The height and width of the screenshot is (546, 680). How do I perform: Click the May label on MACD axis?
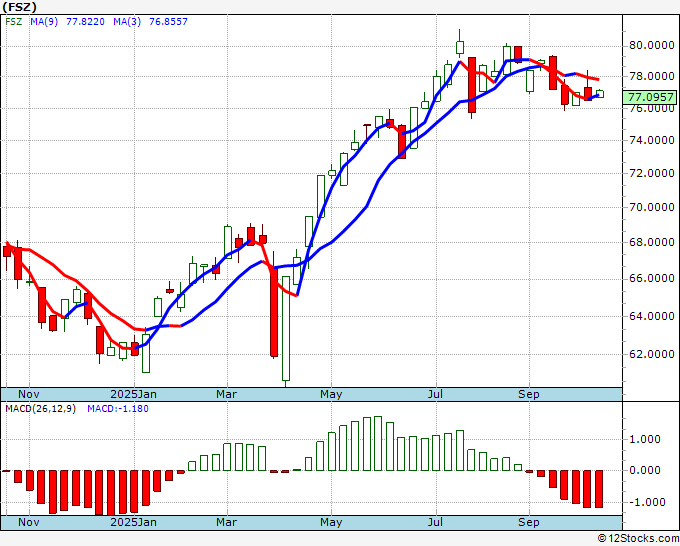point(331,522)
